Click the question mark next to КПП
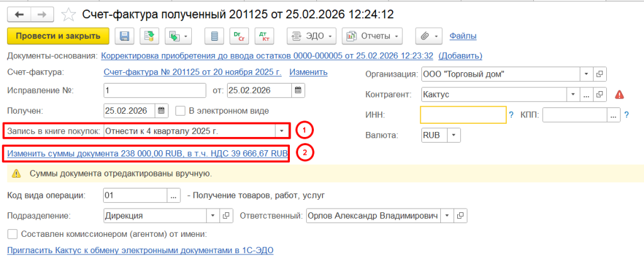644x272 pixels. pos(626,115)
